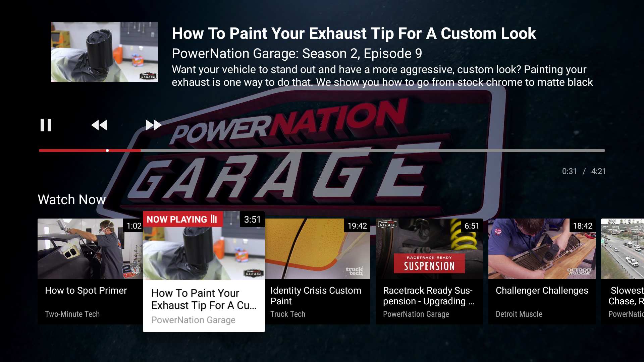Pause the playing video
The height and width of the screenshot is (362, 644).
pos(46,125)
